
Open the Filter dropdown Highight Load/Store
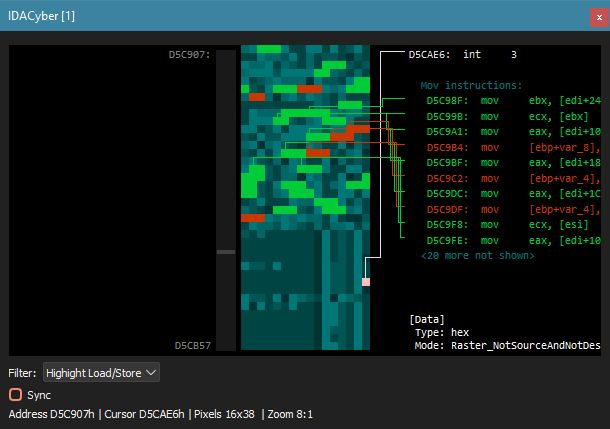click(101, 373)
